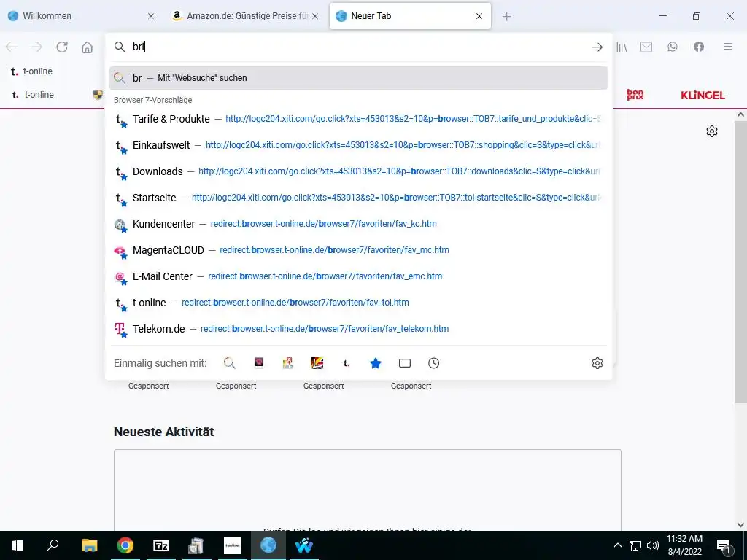Screen dimensions: 747x560
Task: Open the t-online bookmark in upper toolbar
Action: (31, 71)
